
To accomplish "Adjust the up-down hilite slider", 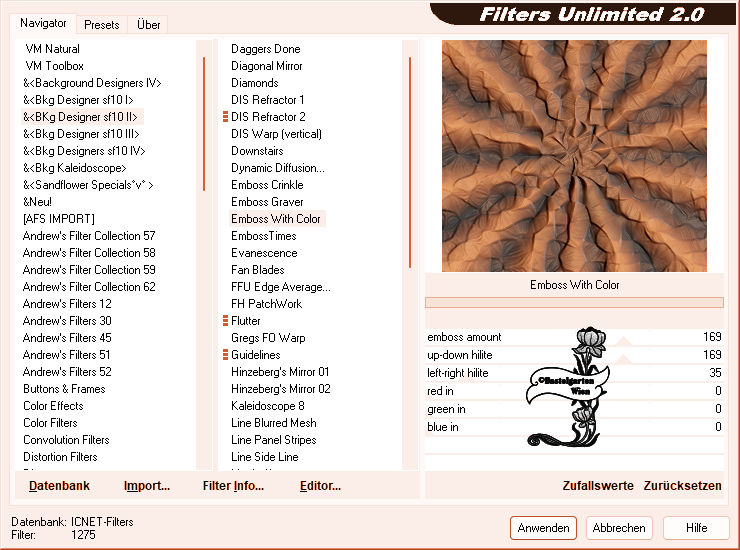I will click(574, 355).
